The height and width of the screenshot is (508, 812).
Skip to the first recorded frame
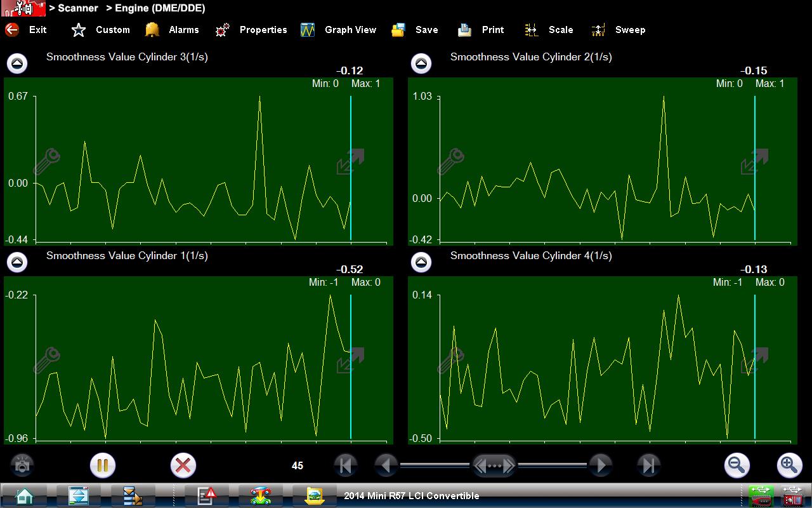[x=345, y=465]
